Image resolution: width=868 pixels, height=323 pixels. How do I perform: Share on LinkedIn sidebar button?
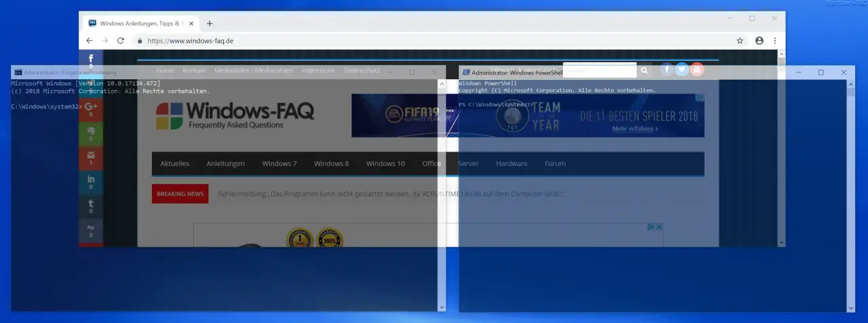pos(91,182)
